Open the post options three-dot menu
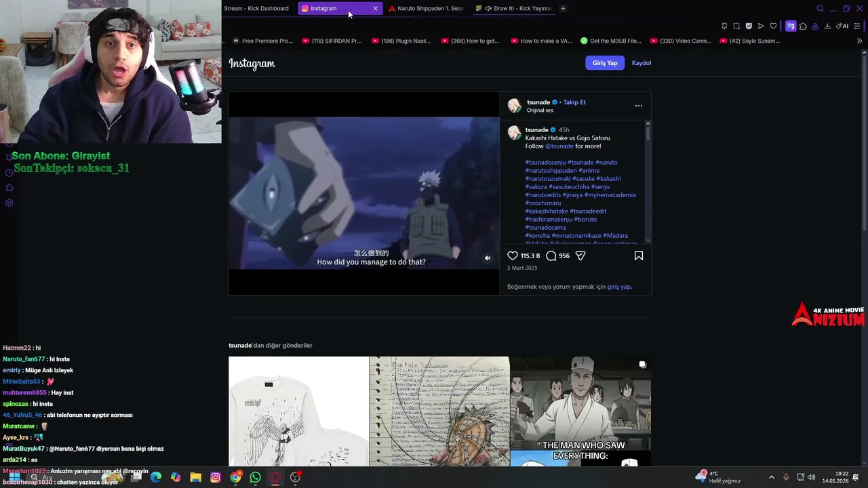The width and height of the screenshot is (868, 488). (638, 106)
